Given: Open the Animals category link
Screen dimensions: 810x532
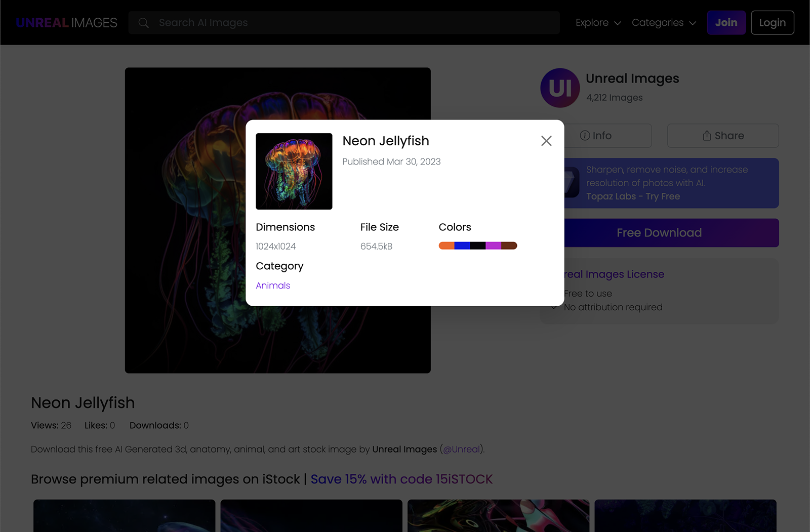Looking at the screenshot, I should click(273, 285).
